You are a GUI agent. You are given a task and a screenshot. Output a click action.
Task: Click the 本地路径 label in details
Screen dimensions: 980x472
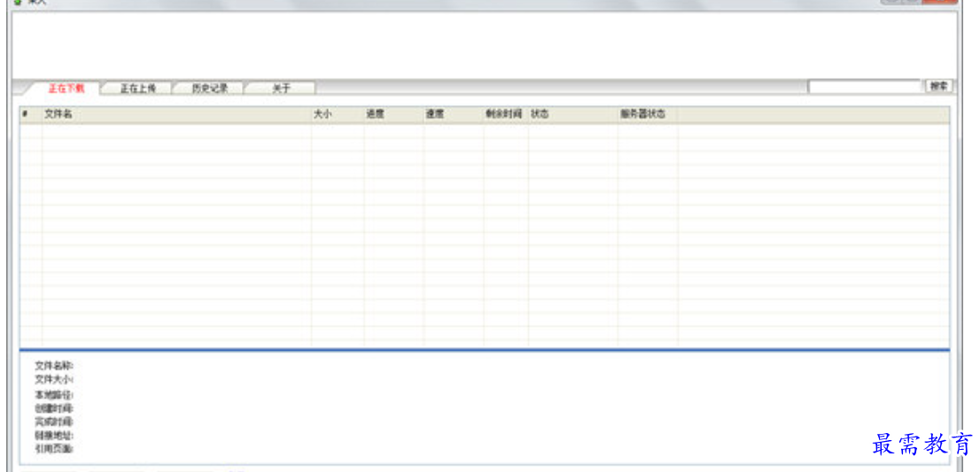click(x=54, y=395)
